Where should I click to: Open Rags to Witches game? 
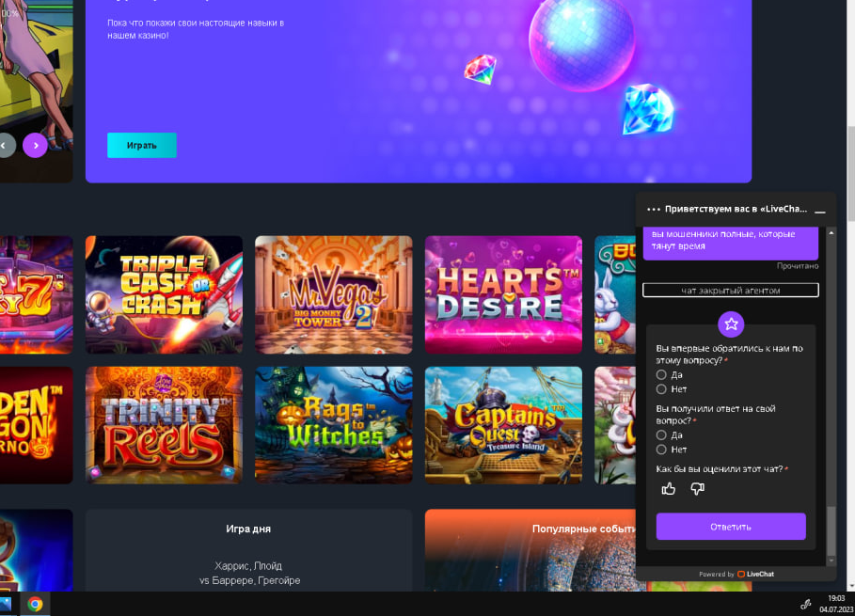coord(334,425)
